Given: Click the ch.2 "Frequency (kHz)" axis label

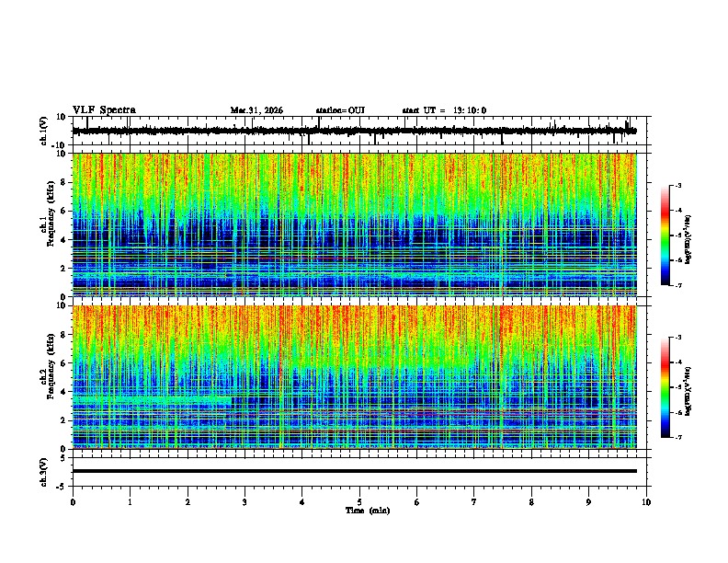Looking at the screenshot, I should pos(51,366).
